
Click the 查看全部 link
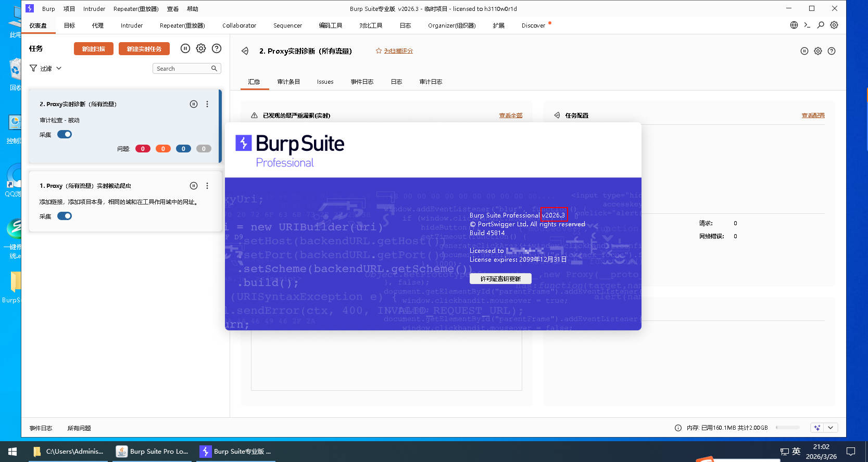pos(510,115)
